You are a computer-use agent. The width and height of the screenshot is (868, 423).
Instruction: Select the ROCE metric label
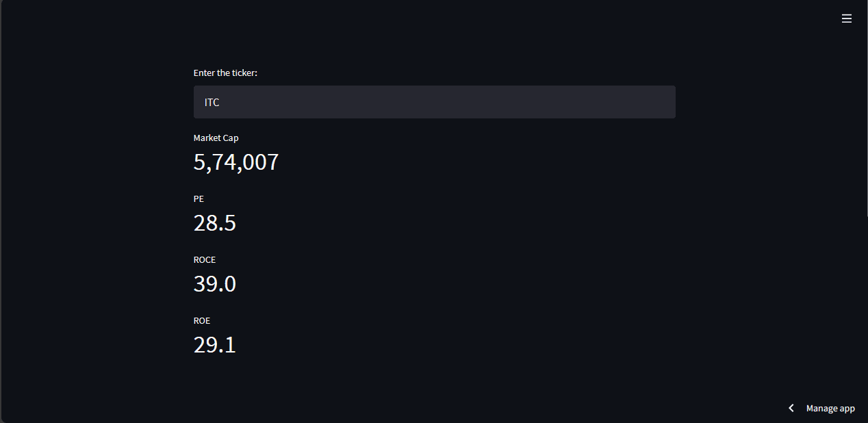pyautogui.click(x=205, y=259)
